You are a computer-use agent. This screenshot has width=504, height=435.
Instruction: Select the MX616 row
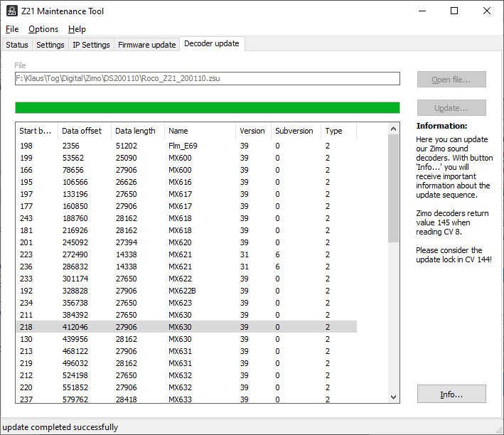[x=186, y=182]
